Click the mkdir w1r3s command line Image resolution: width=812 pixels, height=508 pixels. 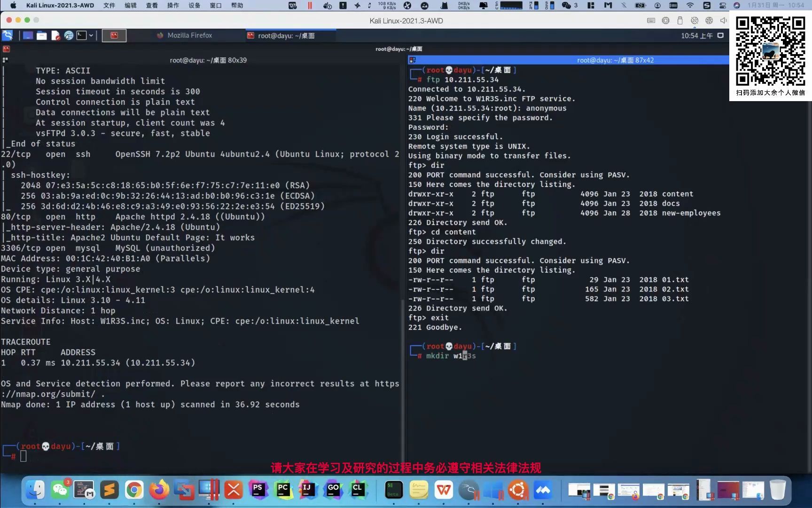pos(451,356)
